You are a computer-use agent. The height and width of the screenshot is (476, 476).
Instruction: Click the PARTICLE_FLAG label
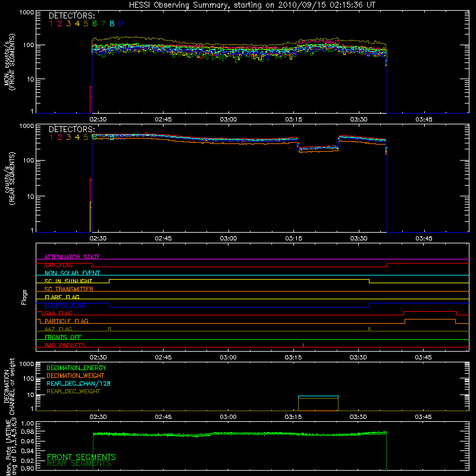point(67,321)
